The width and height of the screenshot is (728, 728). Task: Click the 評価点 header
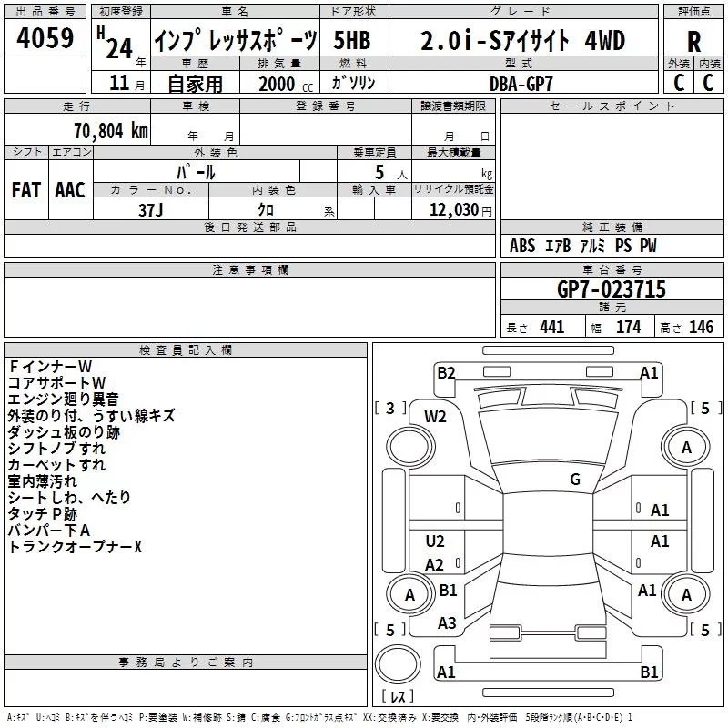click(693, 12)
